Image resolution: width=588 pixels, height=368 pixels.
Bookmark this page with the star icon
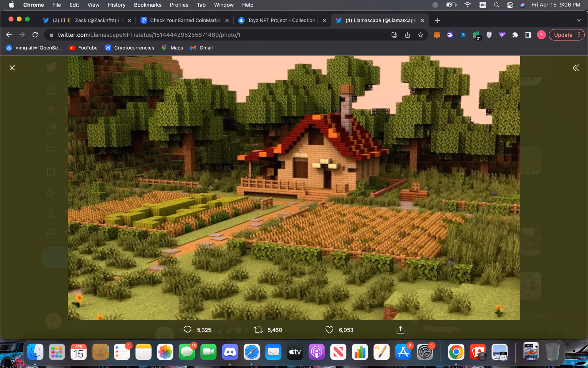(420, 35)
